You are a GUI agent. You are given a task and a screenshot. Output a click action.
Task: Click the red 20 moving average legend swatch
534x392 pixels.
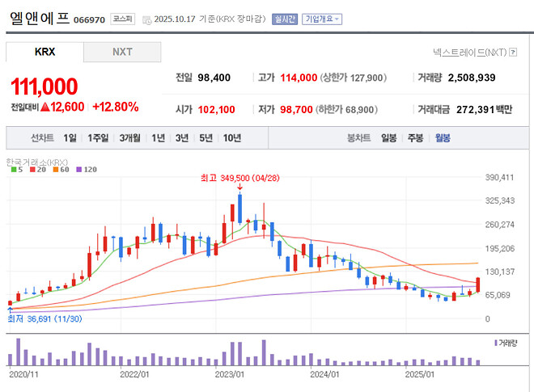[32, 170]
